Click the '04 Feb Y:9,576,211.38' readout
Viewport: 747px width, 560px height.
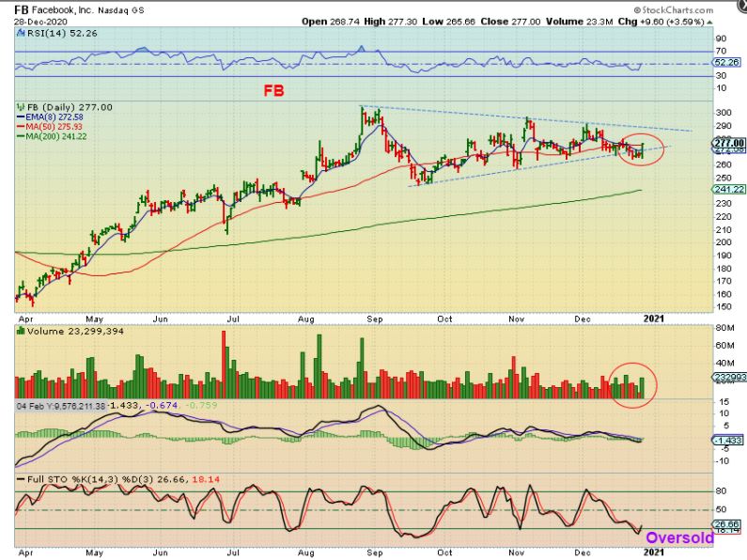(x=61, y=406)
